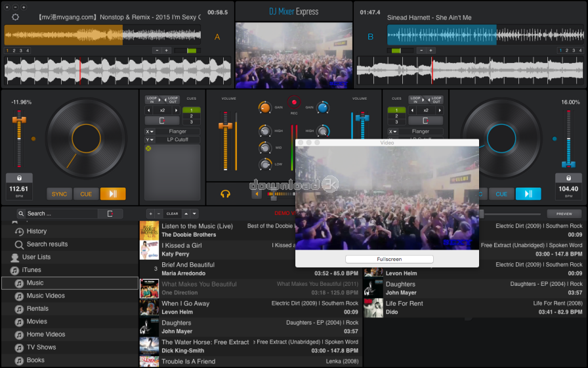Click the crossfader left arrow button

click(257, 194)
